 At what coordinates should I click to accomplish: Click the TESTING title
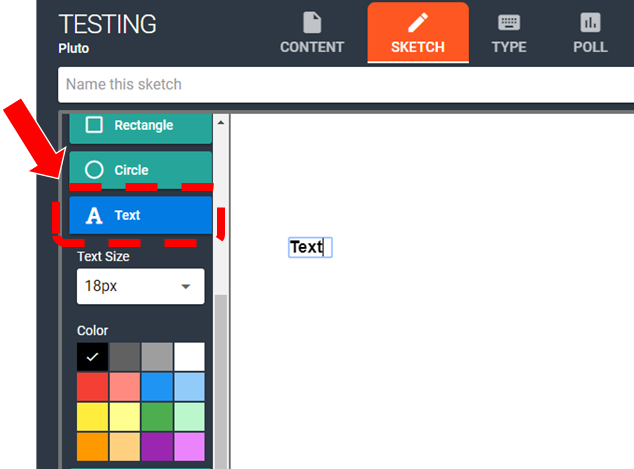(x=108, y=24)
